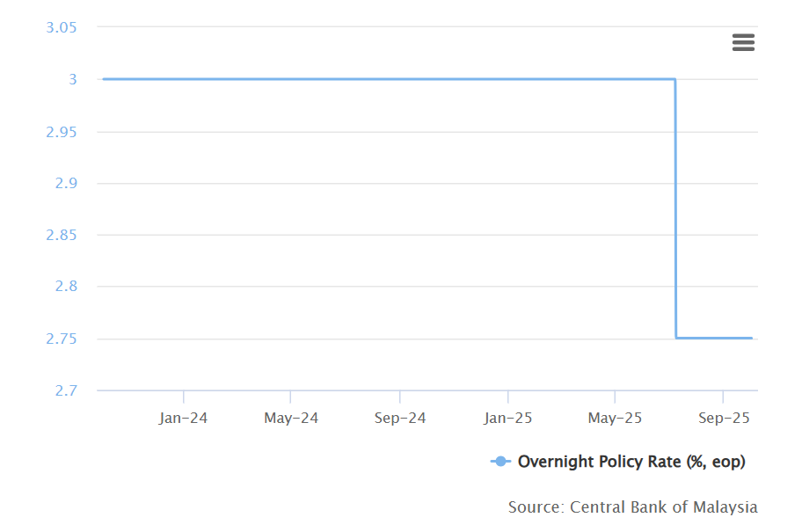Click the Jan-24 x-axis label

(183, 419)
